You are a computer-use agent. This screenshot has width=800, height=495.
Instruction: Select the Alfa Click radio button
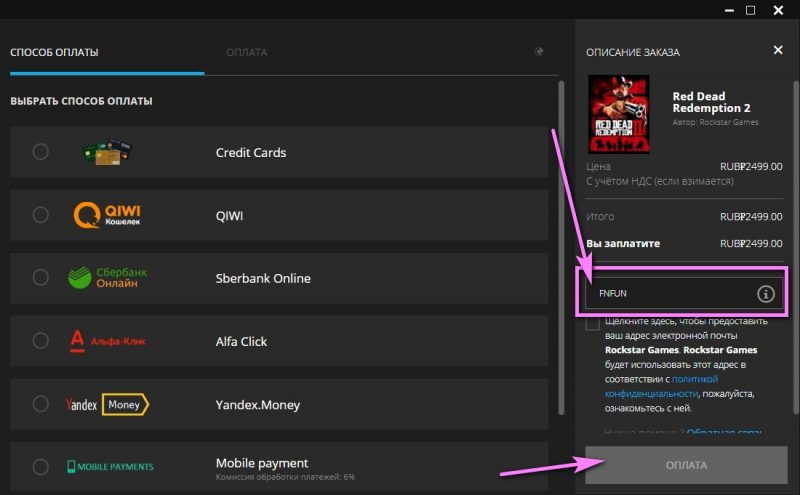pos(40,341)
